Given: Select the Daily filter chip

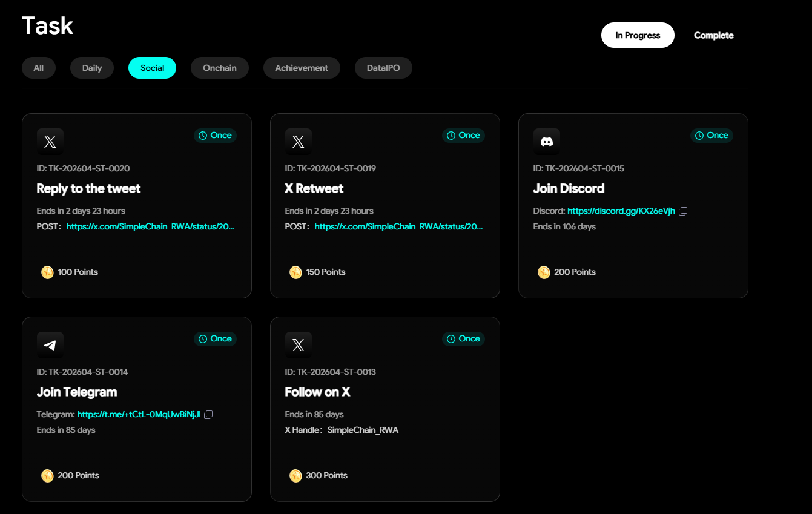Looking at the screenshot, I should click(x=91, y=68).
